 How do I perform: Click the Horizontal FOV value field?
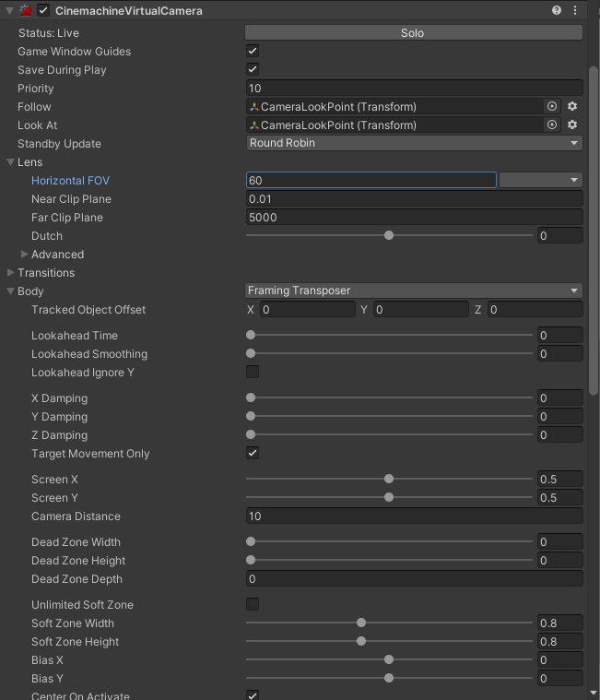pos(371,180)
